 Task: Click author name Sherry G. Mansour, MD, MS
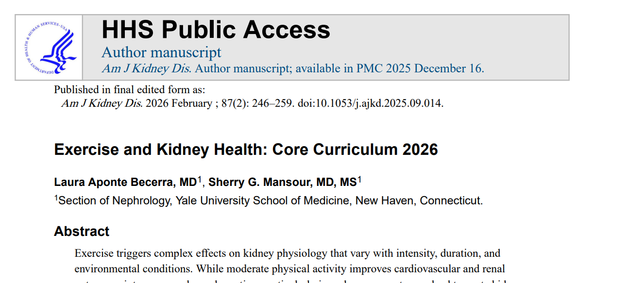tap(282, 183)
